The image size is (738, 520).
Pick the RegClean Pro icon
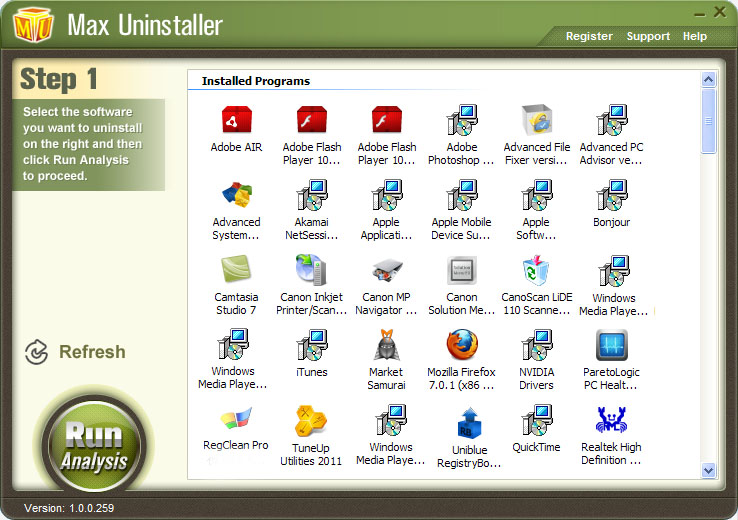point(236,418)
